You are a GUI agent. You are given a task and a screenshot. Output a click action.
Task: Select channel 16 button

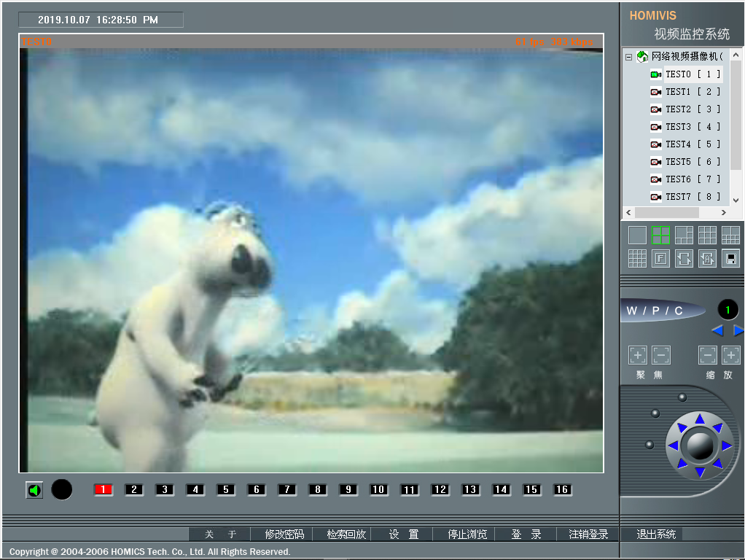coord(562,490)
